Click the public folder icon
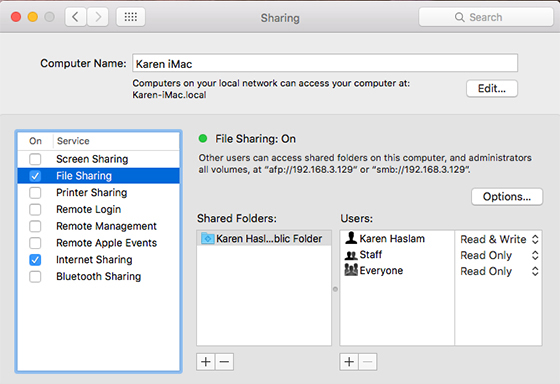560x384 pixels. (208, 238)
